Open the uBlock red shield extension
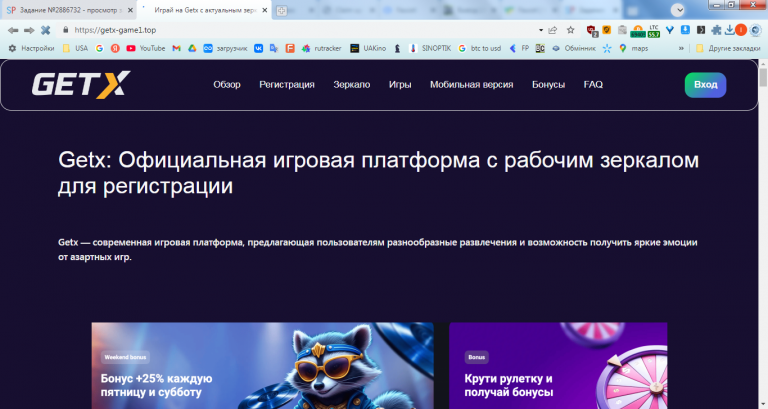768x409 pixels. tap(592, 30)
